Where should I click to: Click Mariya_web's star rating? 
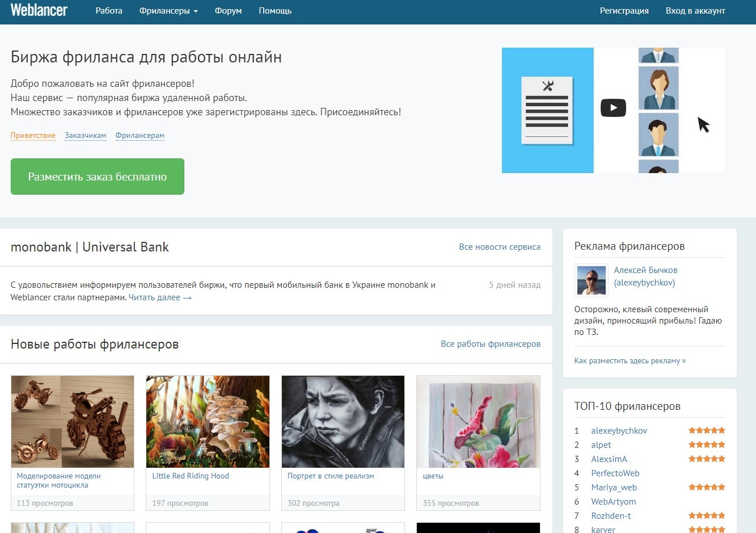click(707, 487)
